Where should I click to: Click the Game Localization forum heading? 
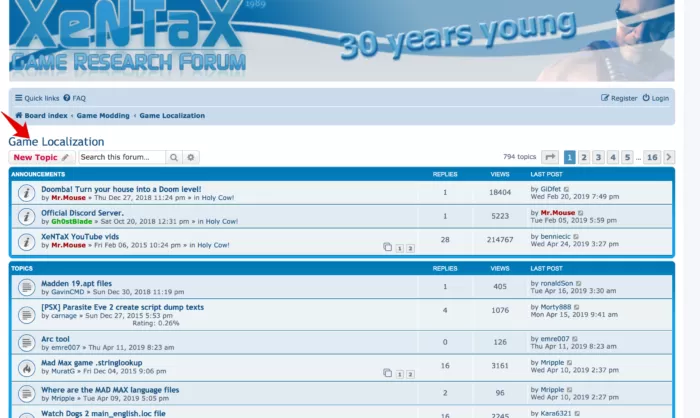[56, 142]
